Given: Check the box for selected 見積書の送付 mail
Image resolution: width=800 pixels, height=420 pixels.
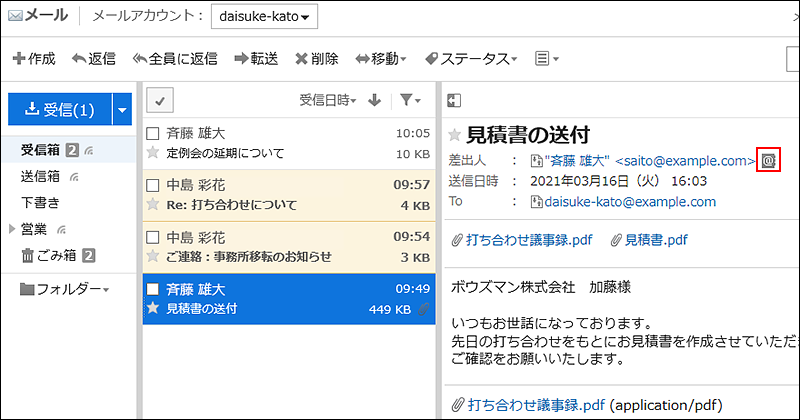Looking at the screenshot, I should pyautogui.click(x=153, y=289).
